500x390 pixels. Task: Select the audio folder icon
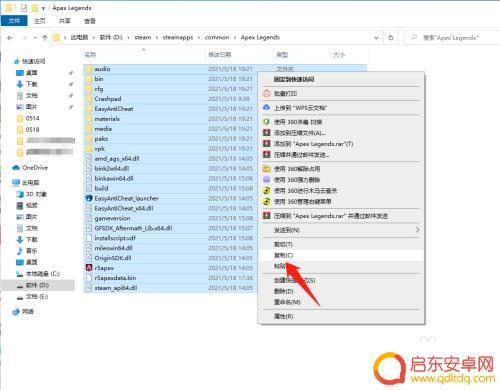(89, 69)
